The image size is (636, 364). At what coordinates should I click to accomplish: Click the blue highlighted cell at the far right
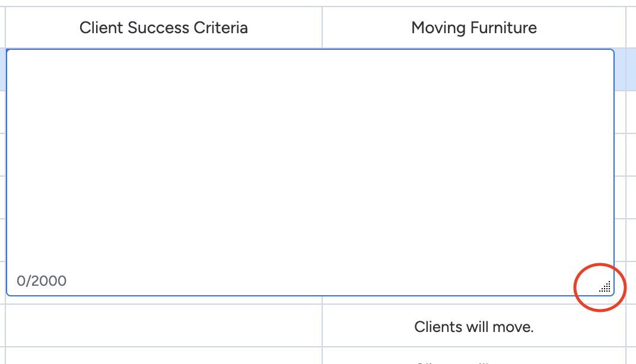630,68
